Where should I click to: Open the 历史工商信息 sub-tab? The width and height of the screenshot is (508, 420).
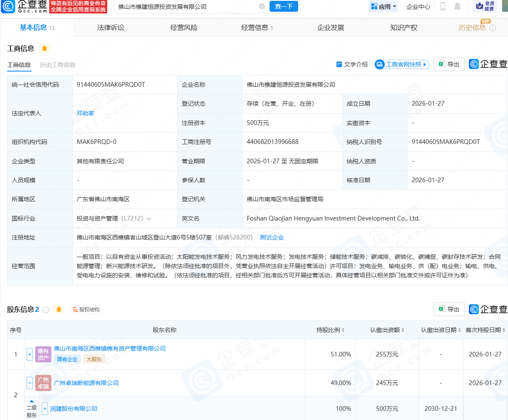pos(58,65)
